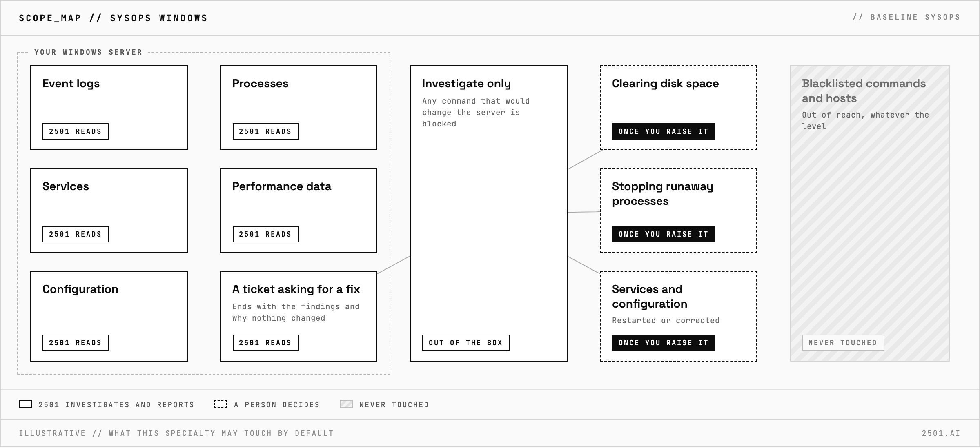Click ONCE YOU RAISE IT under Clearing disk space
The width and height of the screenshot is (980, 448).
pos(664,131)
